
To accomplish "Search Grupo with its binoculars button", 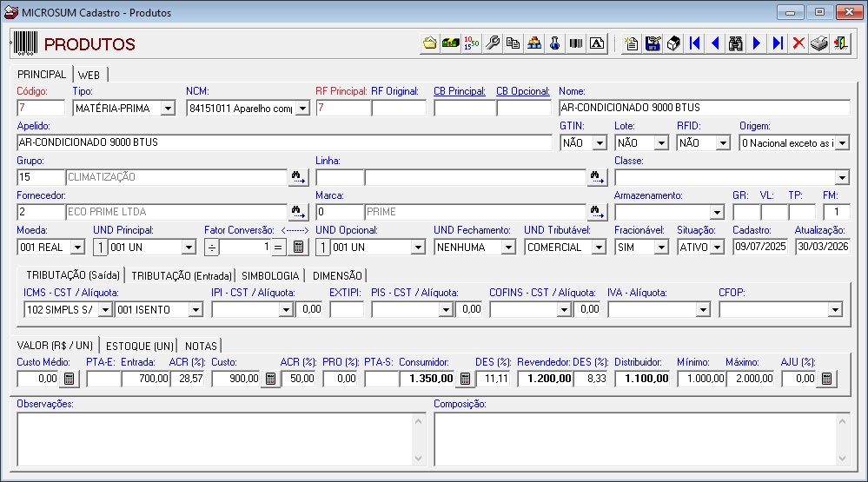I will [x=298, y=177].
